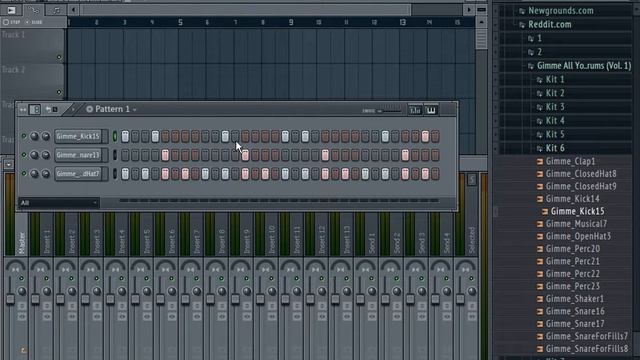Preview the Gimme_Clap1 sample
The width and height of the screenshot is (640, 360).
[570, 161]
